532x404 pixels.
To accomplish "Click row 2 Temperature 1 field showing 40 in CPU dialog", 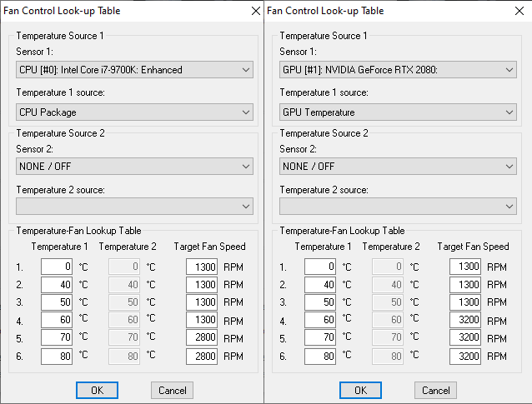I will click(x=58, y=285).
